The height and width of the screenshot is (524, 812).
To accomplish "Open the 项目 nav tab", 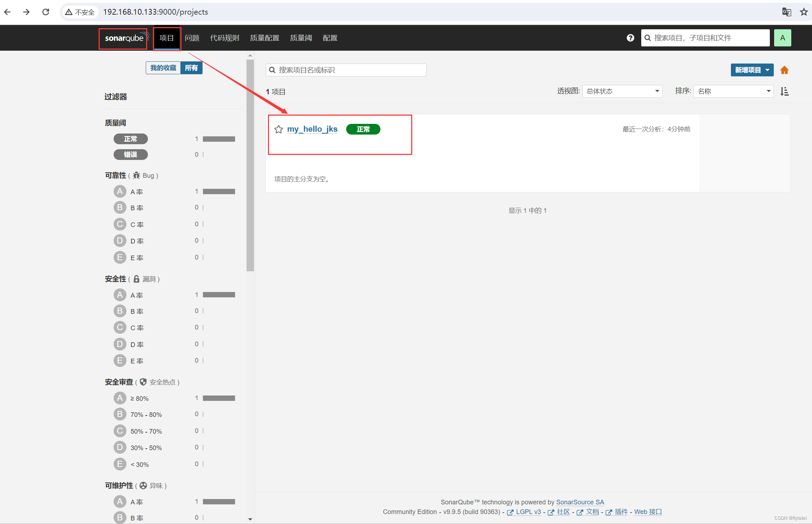I will (x=166, y=38).
